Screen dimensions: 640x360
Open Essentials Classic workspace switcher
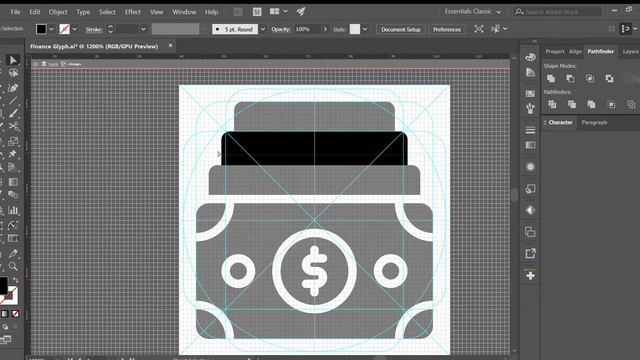tap(473, 11)
